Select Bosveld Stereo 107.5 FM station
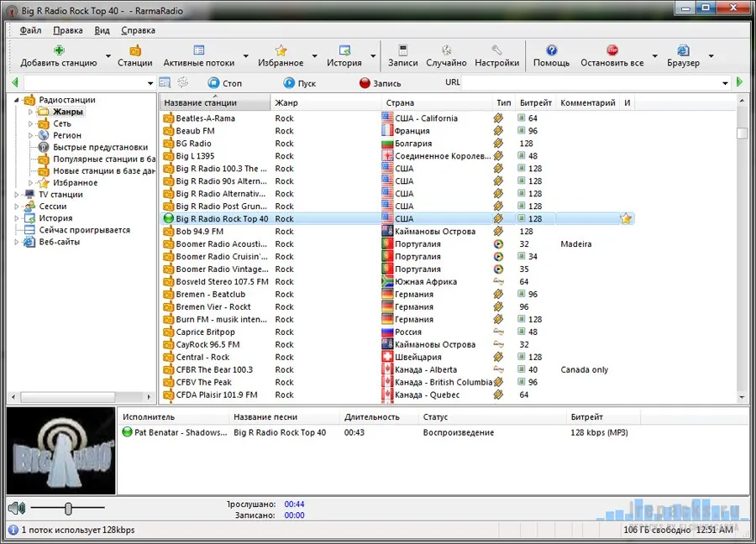This screenshot has height=544, width=756. coord(396,282)
